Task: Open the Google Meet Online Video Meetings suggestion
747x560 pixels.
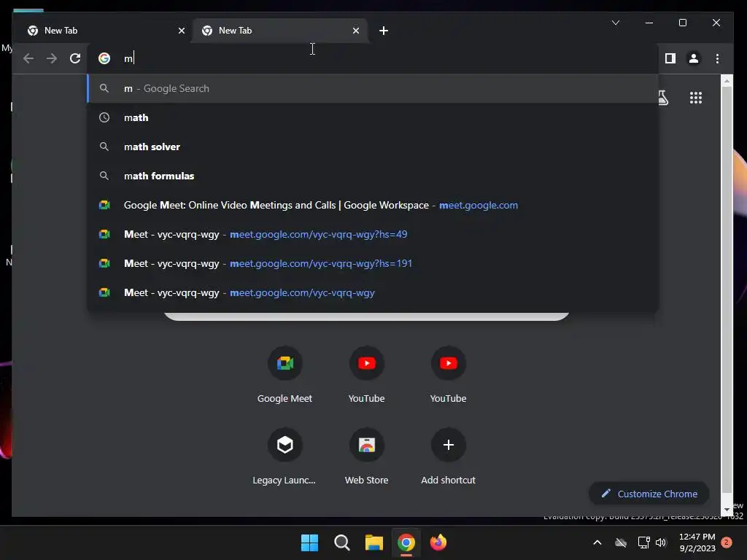Action: (x=373, y=205)
